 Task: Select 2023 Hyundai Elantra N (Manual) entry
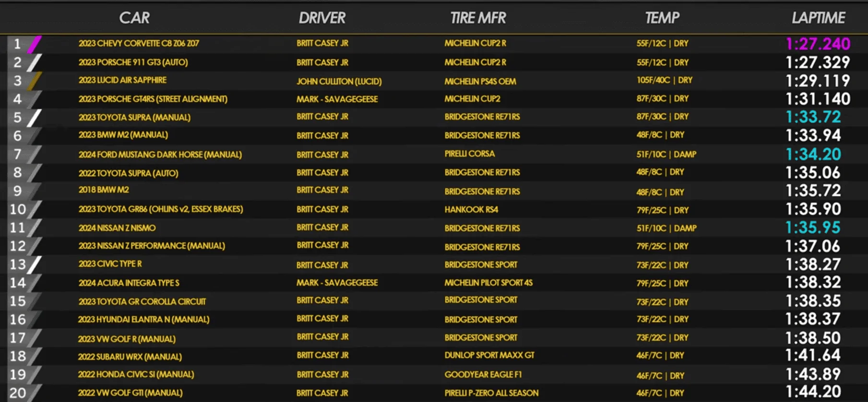point(143,319)
